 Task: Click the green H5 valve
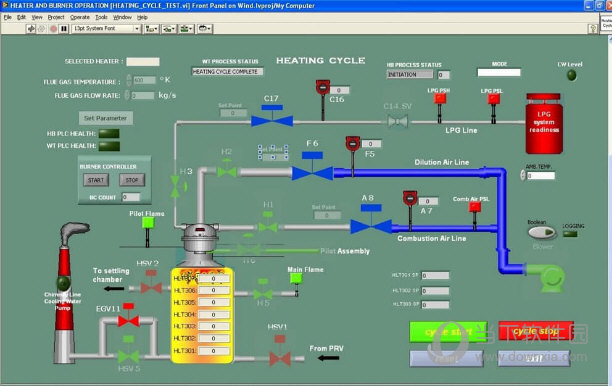point(263,294)
